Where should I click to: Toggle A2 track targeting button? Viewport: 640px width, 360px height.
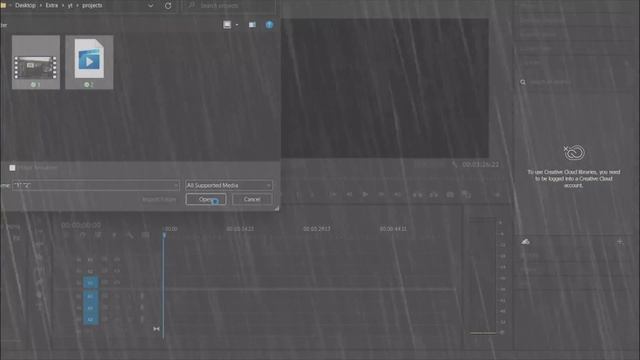tap(91, 308)
